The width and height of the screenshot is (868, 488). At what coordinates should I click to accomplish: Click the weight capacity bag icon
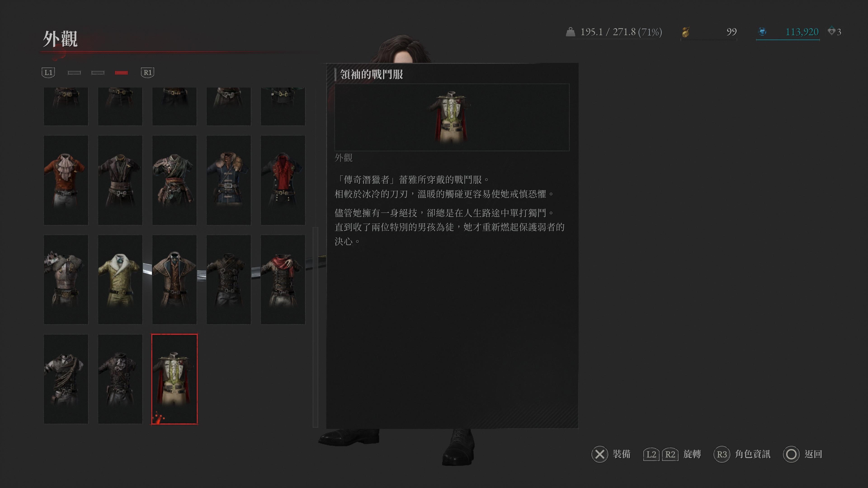pyautogui.click(x=570, y=32)
